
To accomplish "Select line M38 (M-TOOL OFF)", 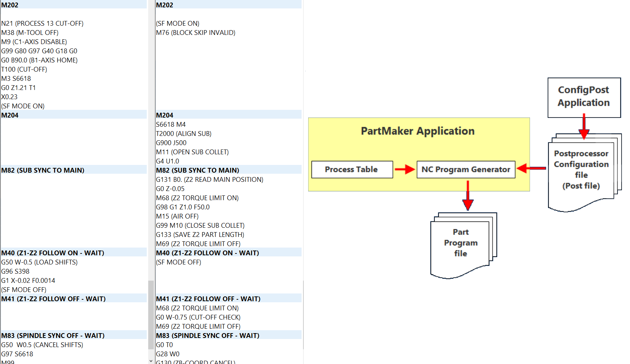I will point(30,33).
